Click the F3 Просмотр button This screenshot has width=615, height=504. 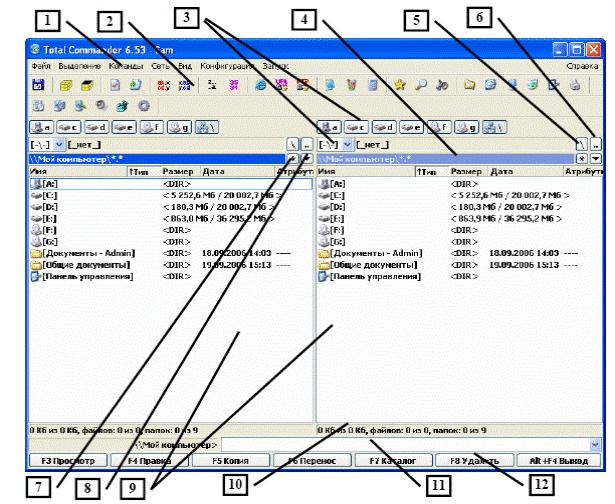pyautogui.click(x=68, y=460)
